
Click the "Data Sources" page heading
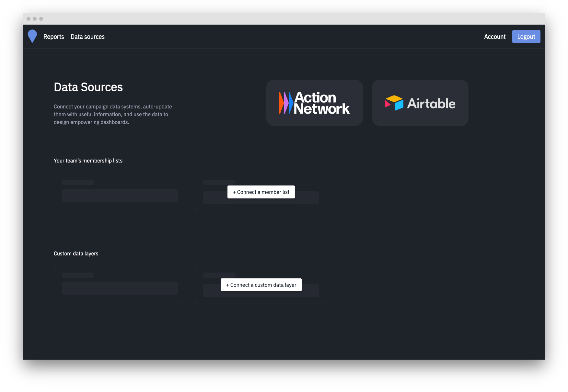coord(88,87)
